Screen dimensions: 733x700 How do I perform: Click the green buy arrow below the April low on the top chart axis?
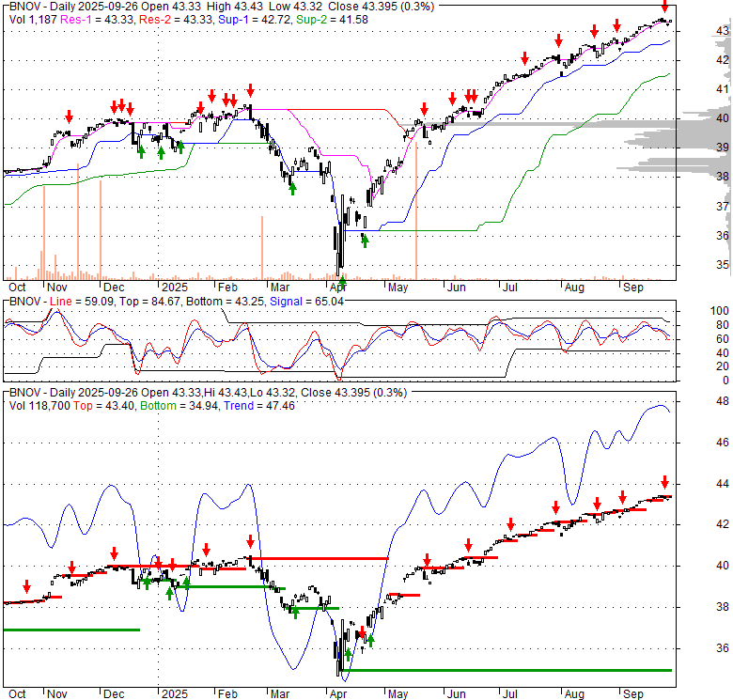pyautogui.click(x=342, y=282)
